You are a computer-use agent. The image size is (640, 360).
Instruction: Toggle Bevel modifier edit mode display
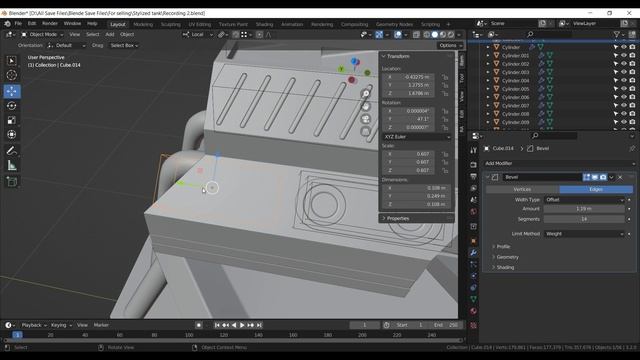tap(587, 177)
